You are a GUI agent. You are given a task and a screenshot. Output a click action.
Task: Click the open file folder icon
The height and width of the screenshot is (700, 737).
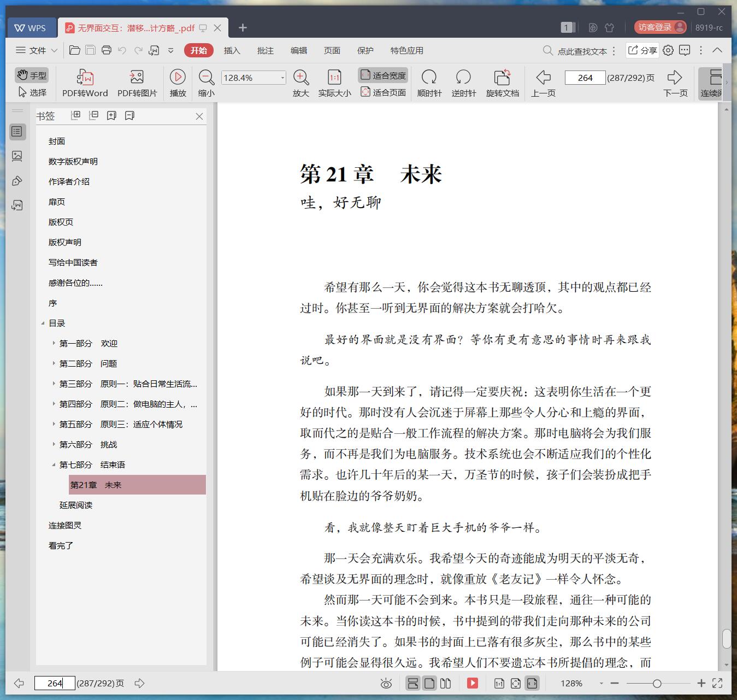click(x=75, y=50)
